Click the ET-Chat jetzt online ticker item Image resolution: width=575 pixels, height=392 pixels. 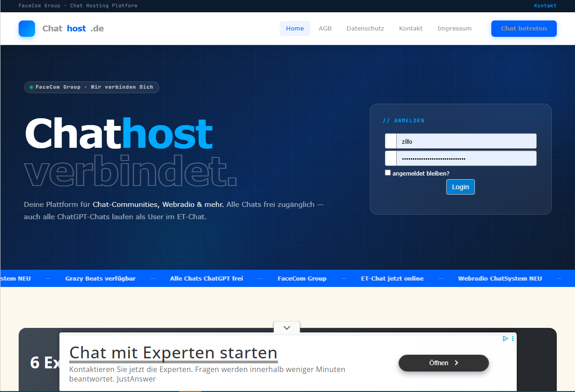[x=392, y=278]
